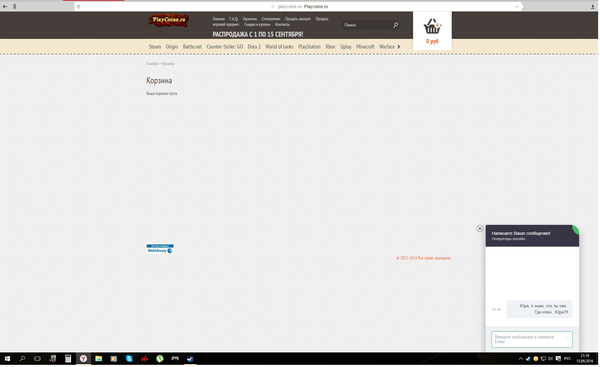Click the PlayCoins.ru logo

click(x=168, y=20)
